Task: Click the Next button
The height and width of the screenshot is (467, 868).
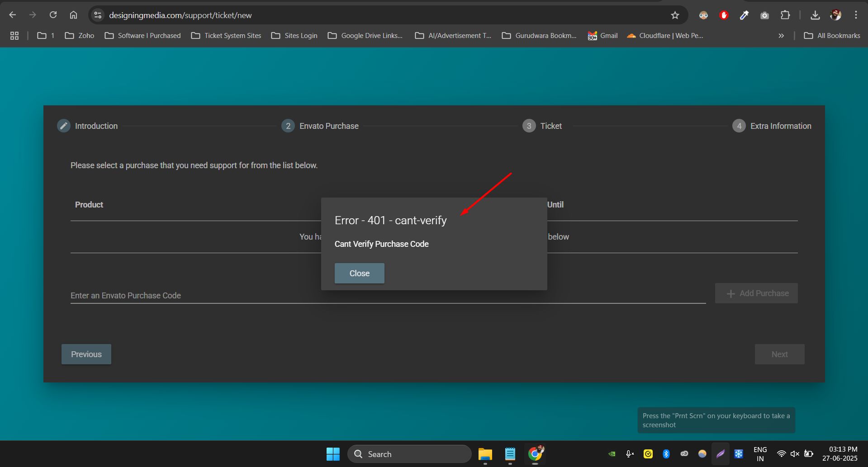Action: click(x=779, y=354)
